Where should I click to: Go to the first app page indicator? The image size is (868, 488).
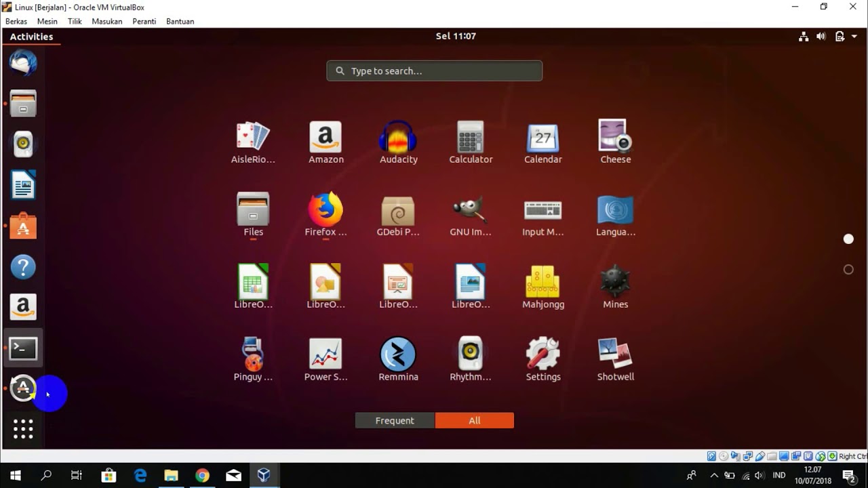(x=848, y=239)
